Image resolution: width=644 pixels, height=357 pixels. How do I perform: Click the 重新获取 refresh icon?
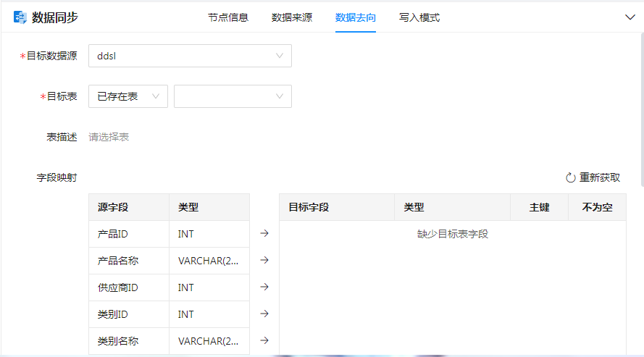[570, 178]
